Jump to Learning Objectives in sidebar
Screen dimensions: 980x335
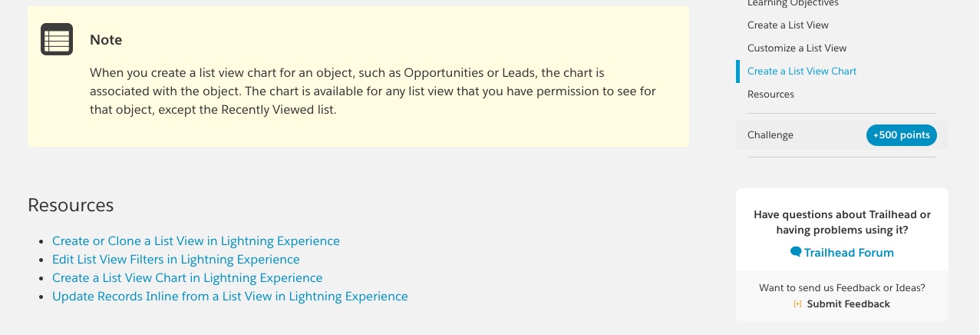pyautogui.click(x=793, y=4)
